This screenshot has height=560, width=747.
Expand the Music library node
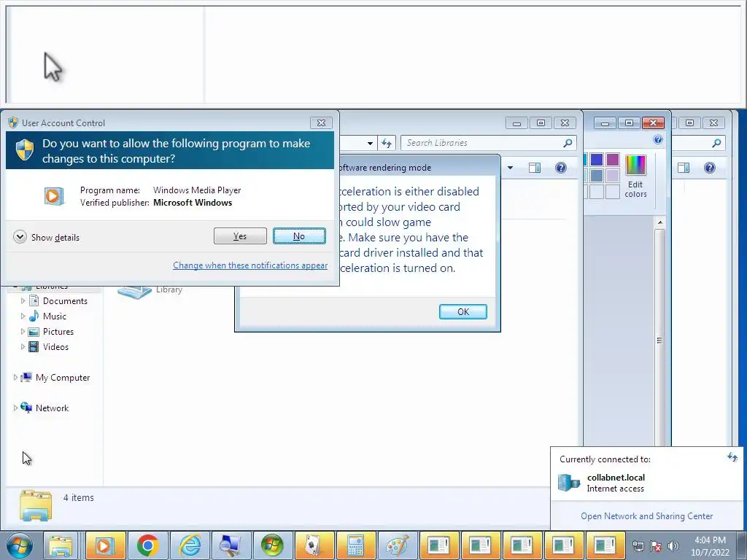[23, 316]
